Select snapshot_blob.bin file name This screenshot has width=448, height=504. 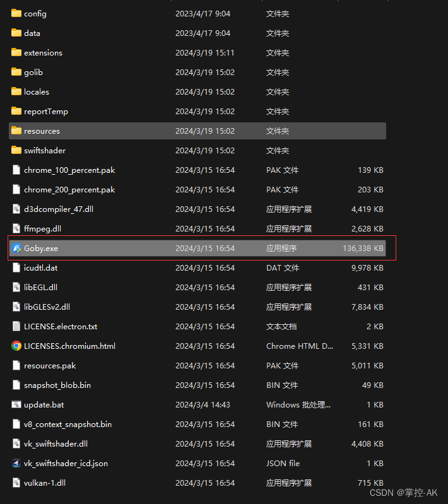tap(57, 385)
